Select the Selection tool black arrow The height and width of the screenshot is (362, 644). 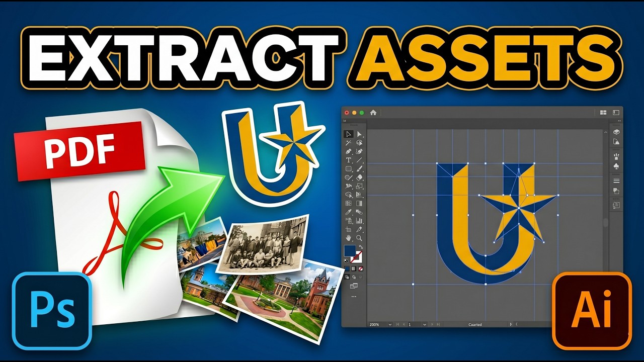348,134
